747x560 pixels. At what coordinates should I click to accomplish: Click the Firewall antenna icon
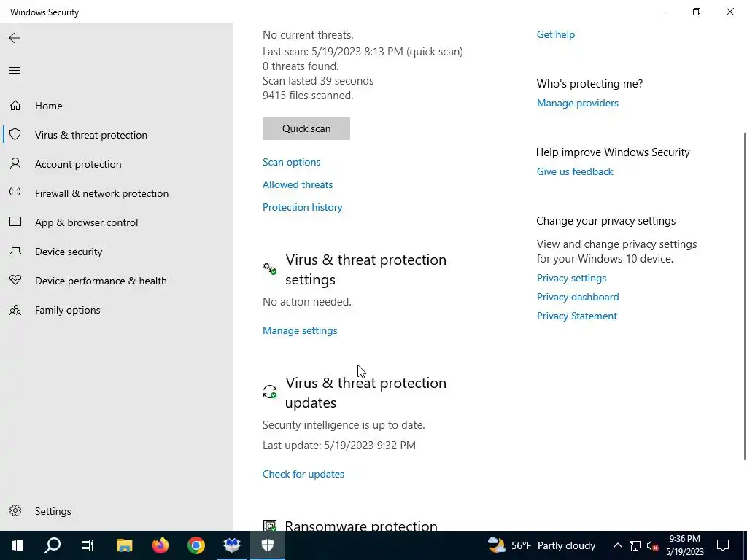[15, 192]
